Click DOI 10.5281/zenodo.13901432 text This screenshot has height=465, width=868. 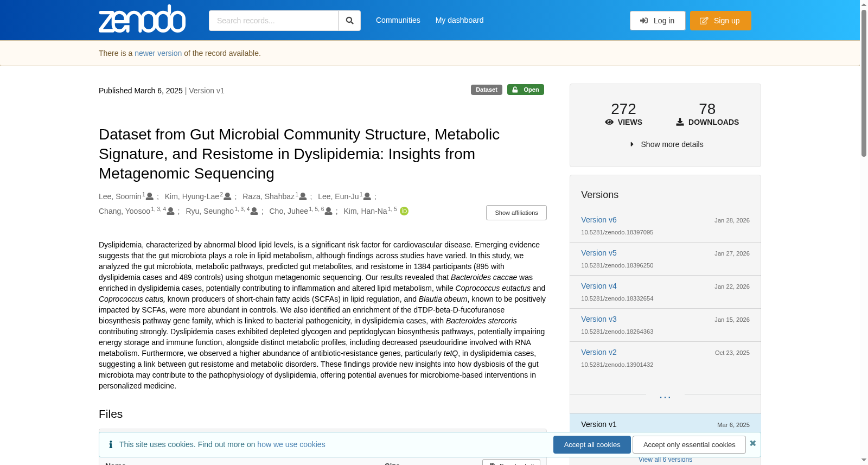[x=617, y=365]
